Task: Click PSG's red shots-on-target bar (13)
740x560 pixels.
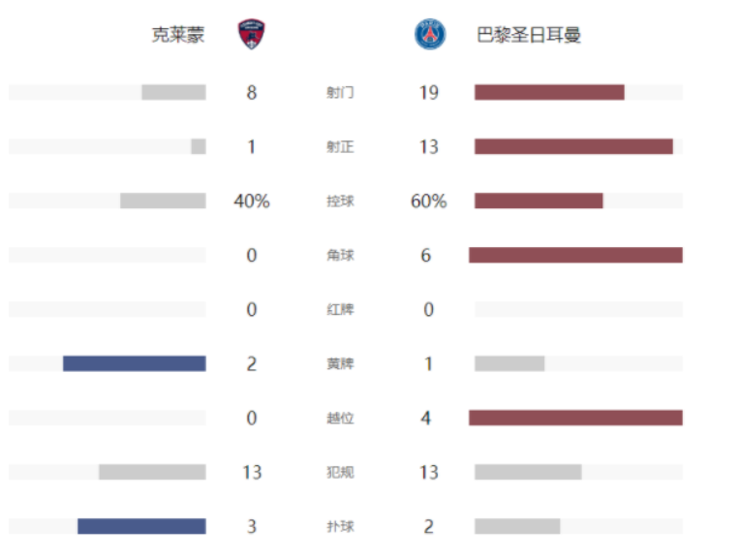Action: [573, 146]
